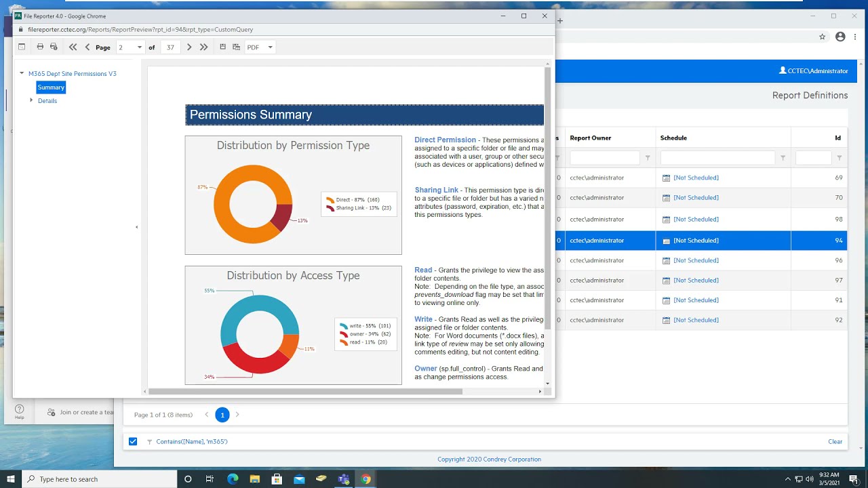The height and width of the screenshot is (488, 868).
Task: Print the report using the printer icon
Action: pyautogui.click(x=40, y=47)
